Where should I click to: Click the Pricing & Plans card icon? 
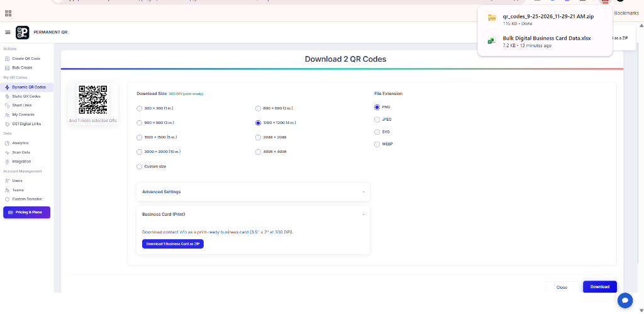click(x=11, y=213)
